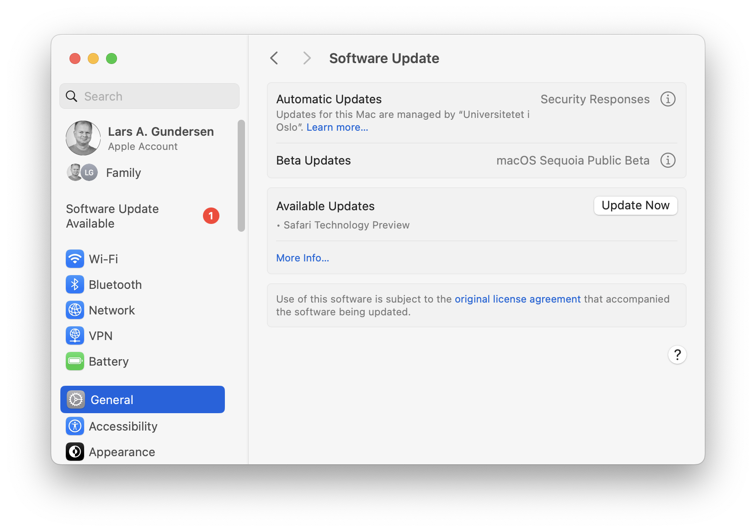Click the sidebar scrollbar

pyautogui.click(x=241, y=176)
